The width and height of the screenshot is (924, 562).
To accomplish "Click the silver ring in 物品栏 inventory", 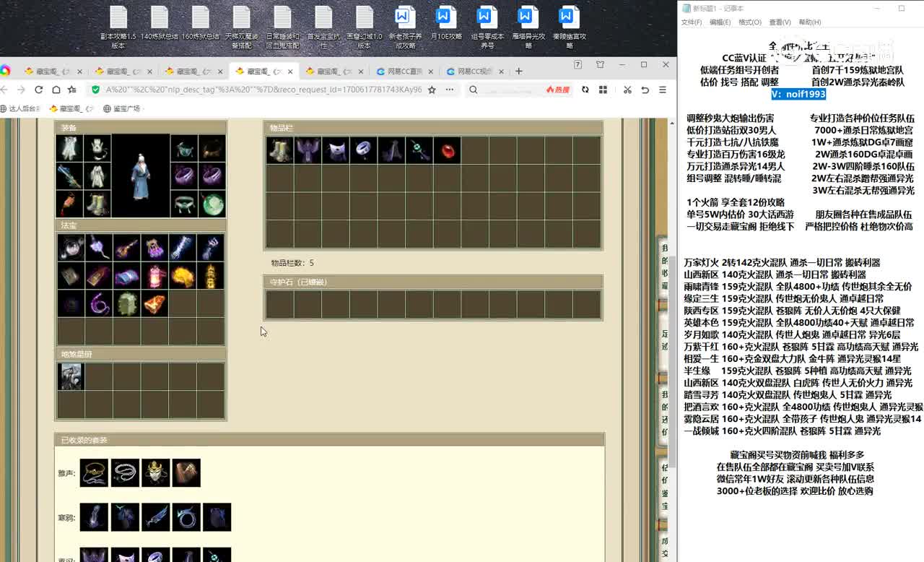I will 364,150.
